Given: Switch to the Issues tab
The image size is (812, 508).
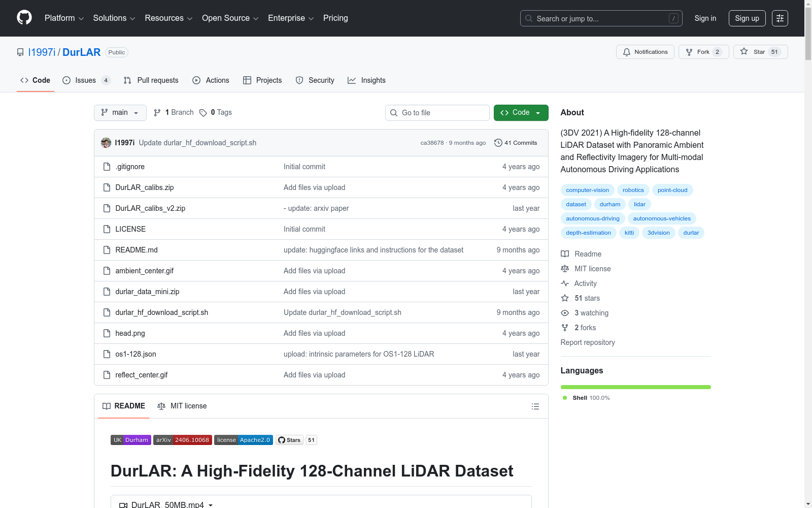Looking at the screenshot, I should tap(86, 80).
